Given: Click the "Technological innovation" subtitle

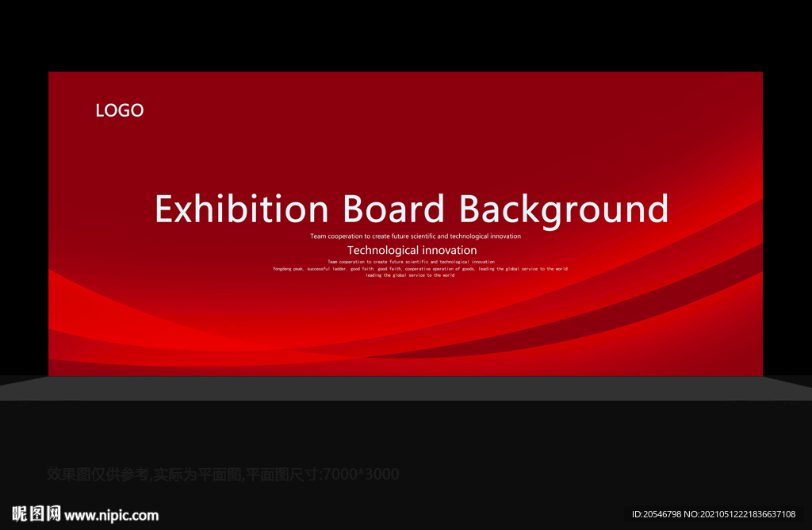Looking at the screenshot, I should tap(412, 250).
